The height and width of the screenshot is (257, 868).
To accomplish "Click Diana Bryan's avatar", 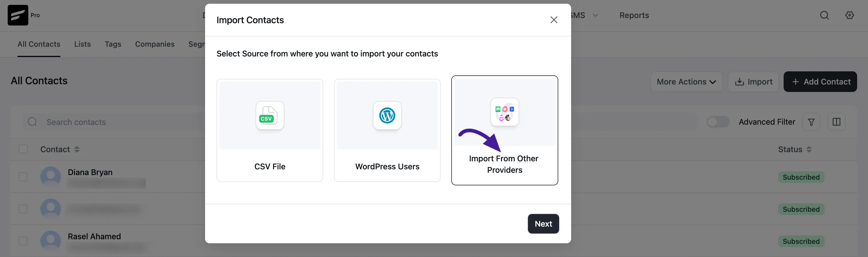I will pyautogui.click(x=51, y=176).
